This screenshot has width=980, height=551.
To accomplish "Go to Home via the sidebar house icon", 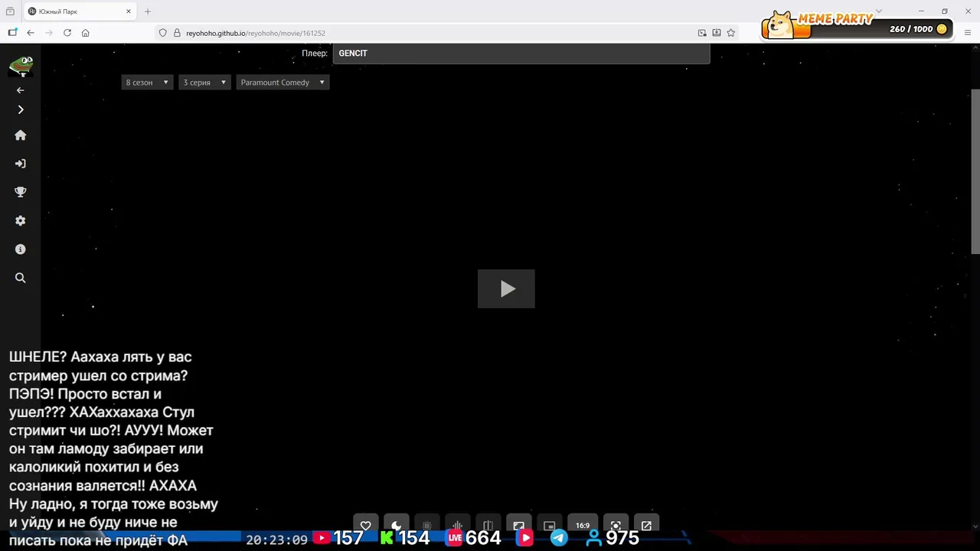I will click(21, 135).
